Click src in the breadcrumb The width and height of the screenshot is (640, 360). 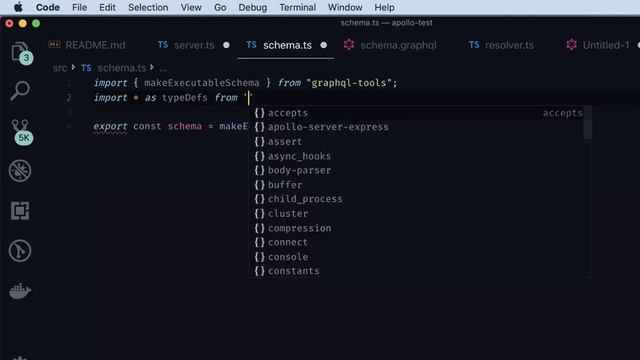pyautogui.click(x=60, y=68)
